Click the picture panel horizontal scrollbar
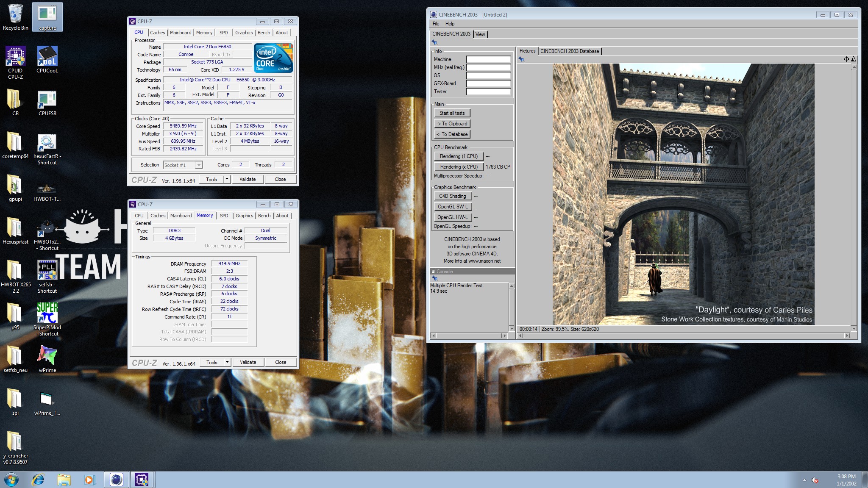Viewport: 868px width, 488px height. click(x=684, y=335)
